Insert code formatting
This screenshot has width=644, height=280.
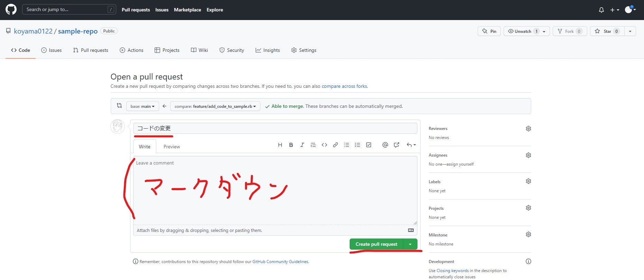(324, 145)
